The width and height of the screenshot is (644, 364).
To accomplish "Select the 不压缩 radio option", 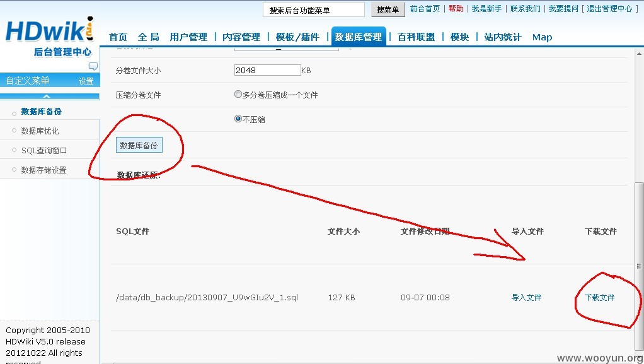I will 238,119.
